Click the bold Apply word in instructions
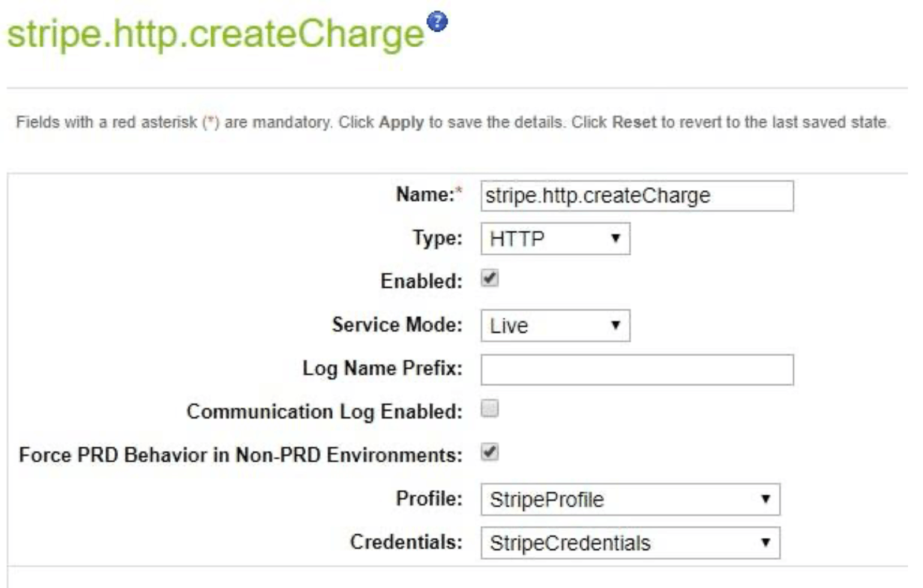Image resolution: width=923 pixels, height=588 pixels. tap(402, 122)
